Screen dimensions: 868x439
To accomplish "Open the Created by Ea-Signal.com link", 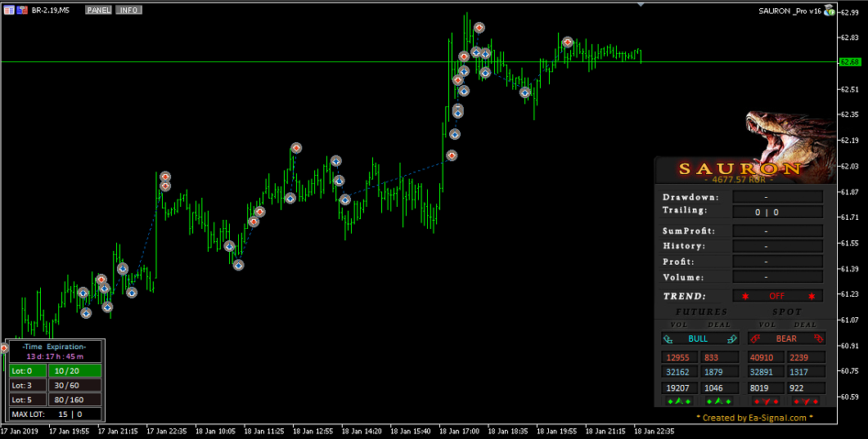I will (754, 418).
